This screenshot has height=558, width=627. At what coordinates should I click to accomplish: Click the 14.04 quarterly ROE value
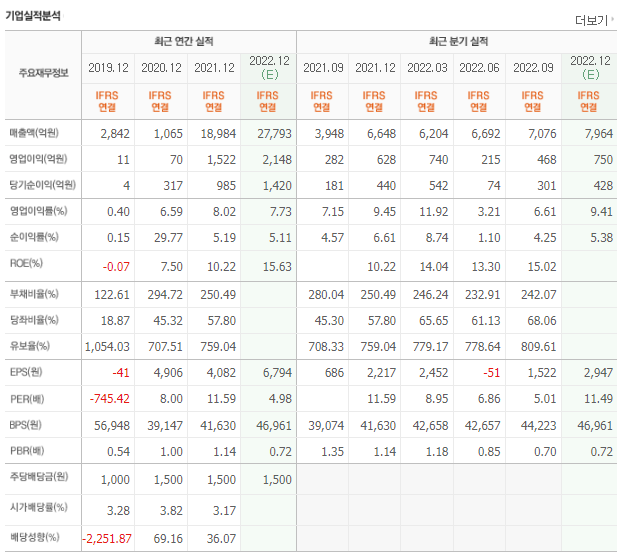434,267
